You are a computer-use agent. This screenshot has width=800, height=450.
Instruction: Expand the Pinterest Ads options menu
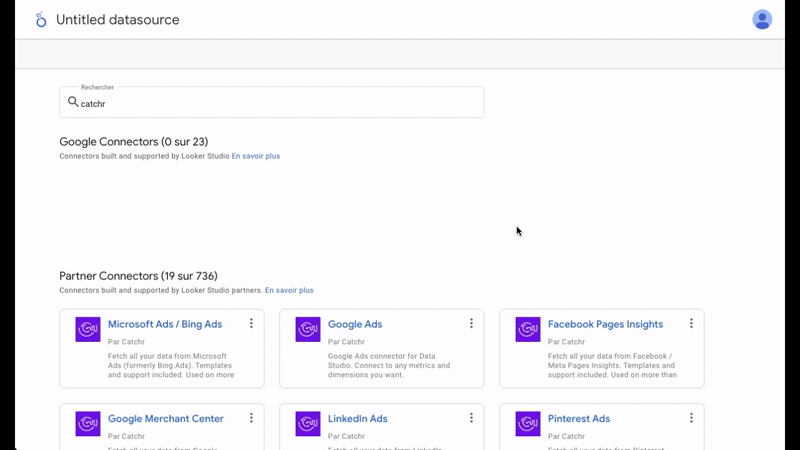691,418
